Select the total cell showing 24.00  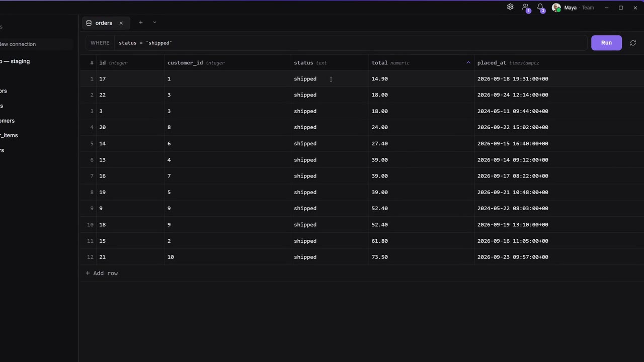coord(421,127)
